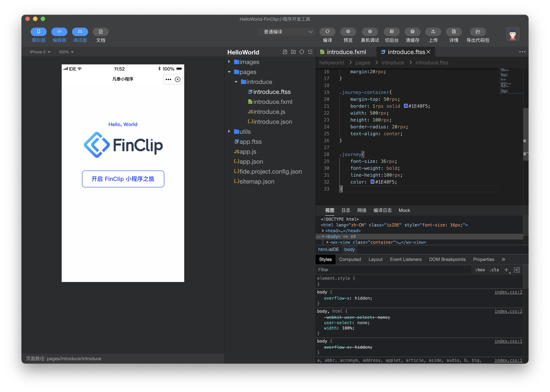550x392 pixels.
Task: Click the 开启 FinClip 小程序之旅 button in simulator
Action: (123, 179)
